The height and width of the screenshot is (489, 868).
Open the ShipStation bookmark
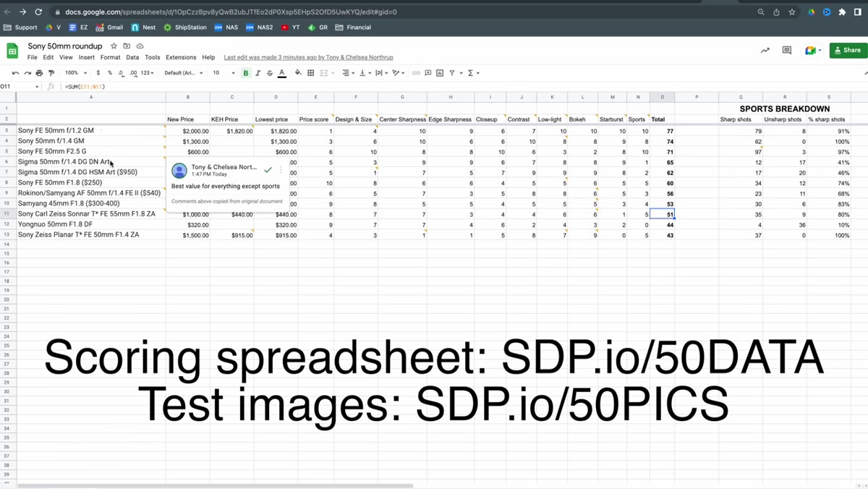[x=186, y=27]
